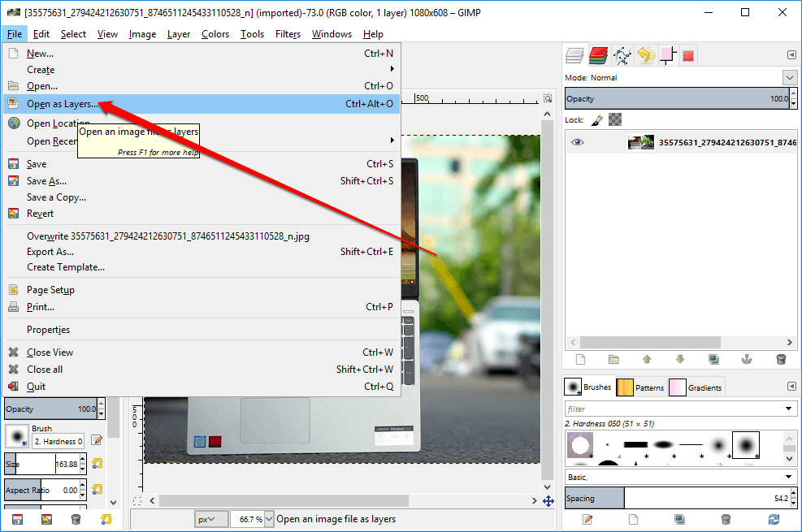Edit the brush using the Brushes panel pencil icon
Screen dimensions: 802x532
pos(587,520)
